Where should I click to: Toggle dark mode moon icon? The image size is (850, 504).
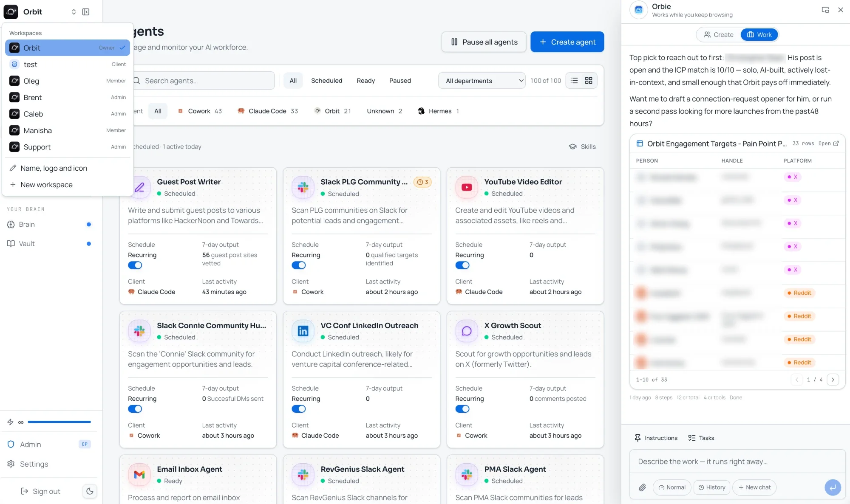[90, 491]
